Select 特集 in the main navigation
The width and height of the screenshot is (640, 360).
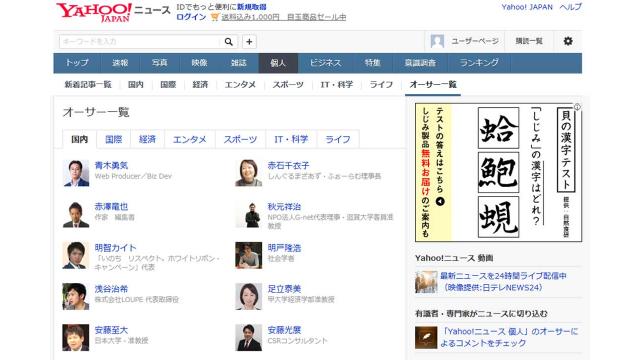[x=373, y=63]
